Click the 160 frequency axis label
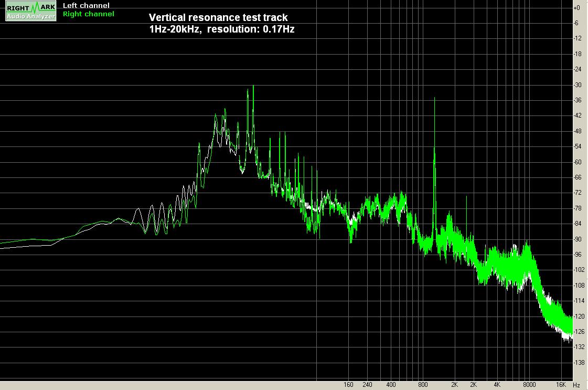 tap(348, 385)
